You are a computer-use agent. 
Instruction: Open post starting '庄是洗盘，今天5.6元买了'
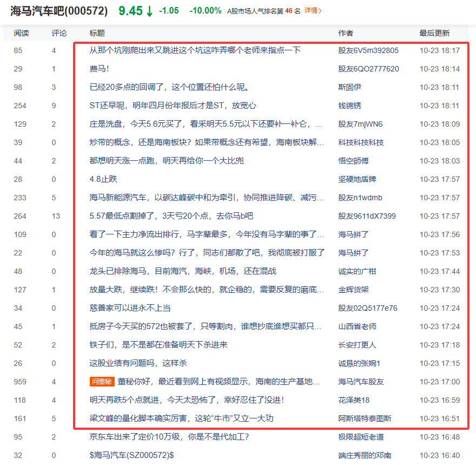tap(206, 124)
